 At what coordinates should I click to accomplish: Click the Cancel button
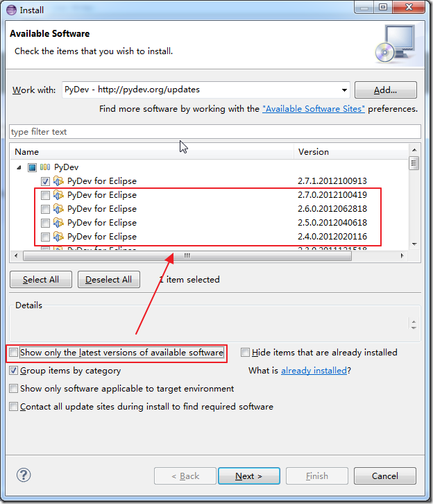tap(385, 476)
